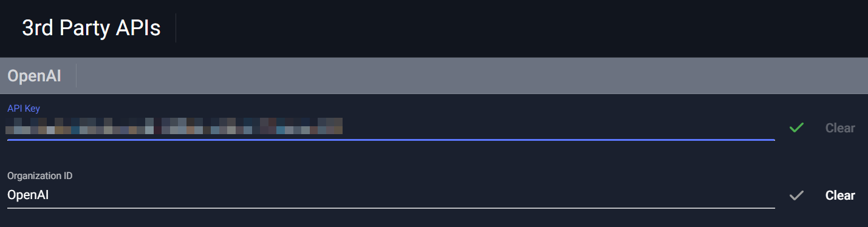Clear the API Key value
This screenshot has width=868, height=227.
[840, 128]
